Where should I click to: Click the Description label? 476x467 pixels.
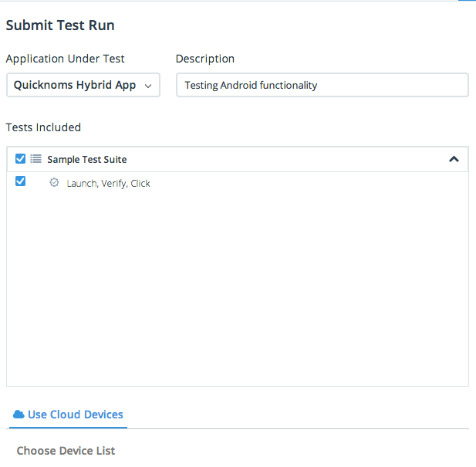coord(205,59)
